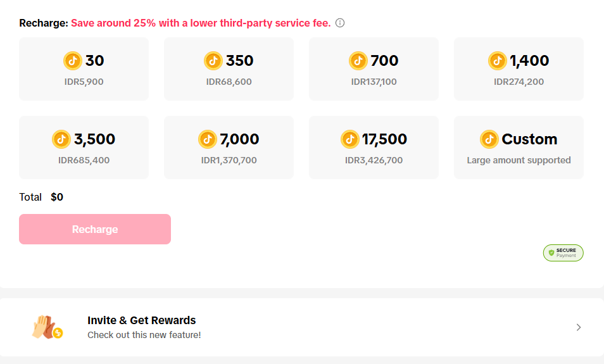Pick the 7,000 coins IDR1,370,700 package
This screenshot has width=604, height=364.
229,147
